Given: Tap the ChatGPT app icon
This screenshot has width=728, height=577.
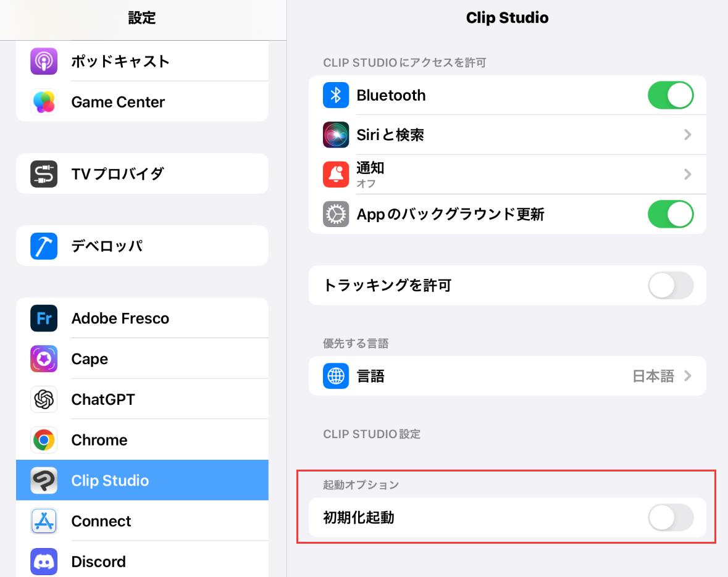Looking at the screenshot, I should (44, 399).
